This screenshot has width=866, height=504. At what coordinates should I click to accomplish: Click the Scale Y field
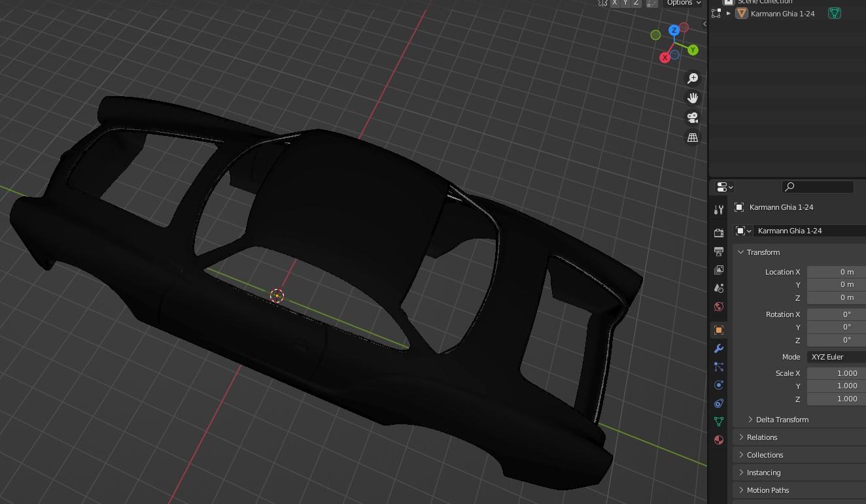pos(837,386)
